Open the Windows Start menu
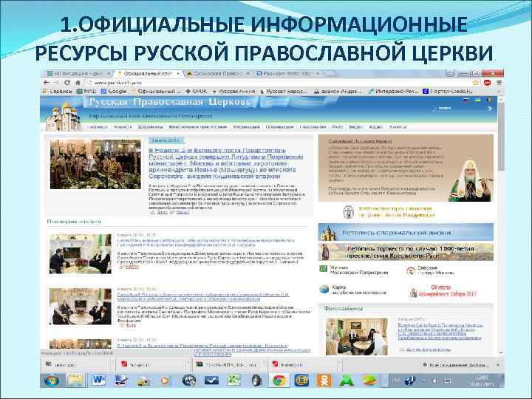This screenshot has width=532, height=399. pyautogui.click(x=52, y=381)
